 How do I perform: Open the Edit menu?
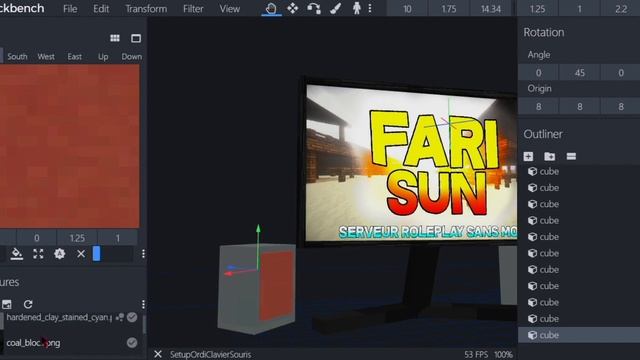click(101, 9)
